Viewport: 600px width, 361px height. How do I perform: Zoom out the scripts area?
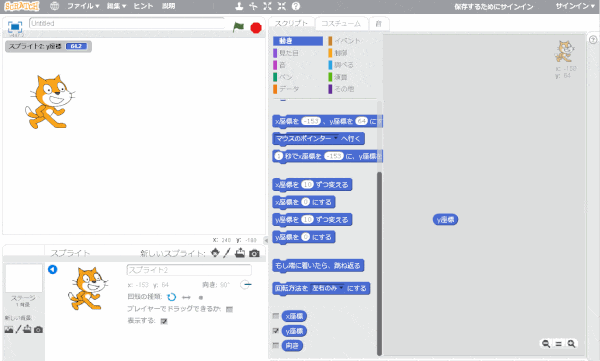click(546, 344)
